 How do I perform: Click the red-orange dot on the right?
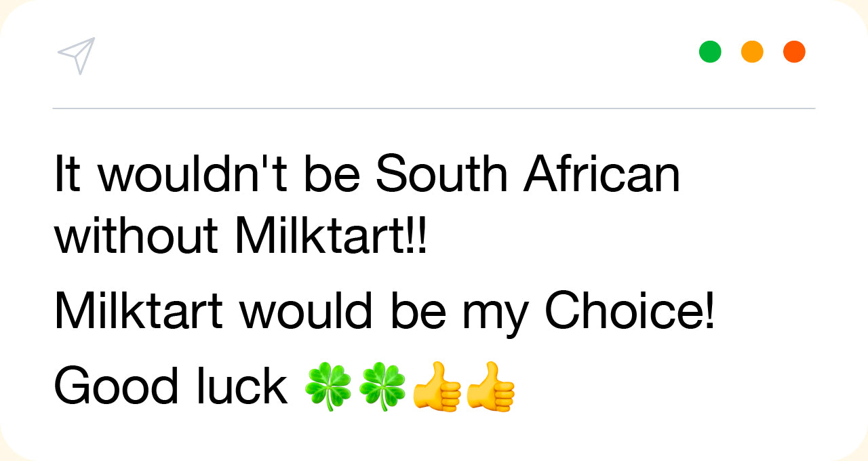click(x=794, y=52)
